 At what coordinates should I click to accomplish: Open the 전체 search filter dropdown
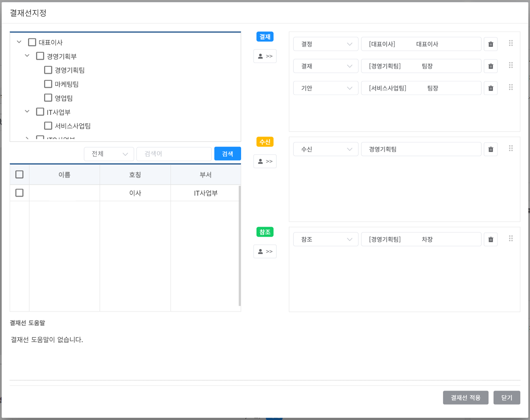(109, 154)
